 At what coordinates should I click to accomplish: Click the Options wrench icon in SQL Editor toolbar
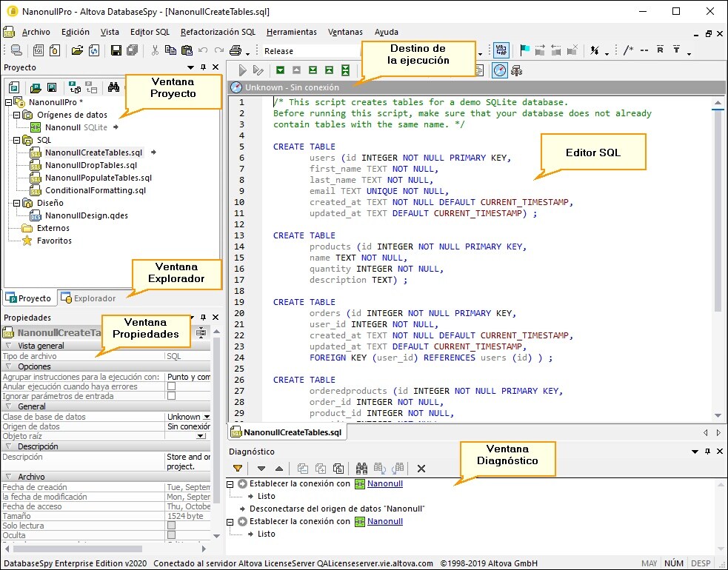[516, 70]
